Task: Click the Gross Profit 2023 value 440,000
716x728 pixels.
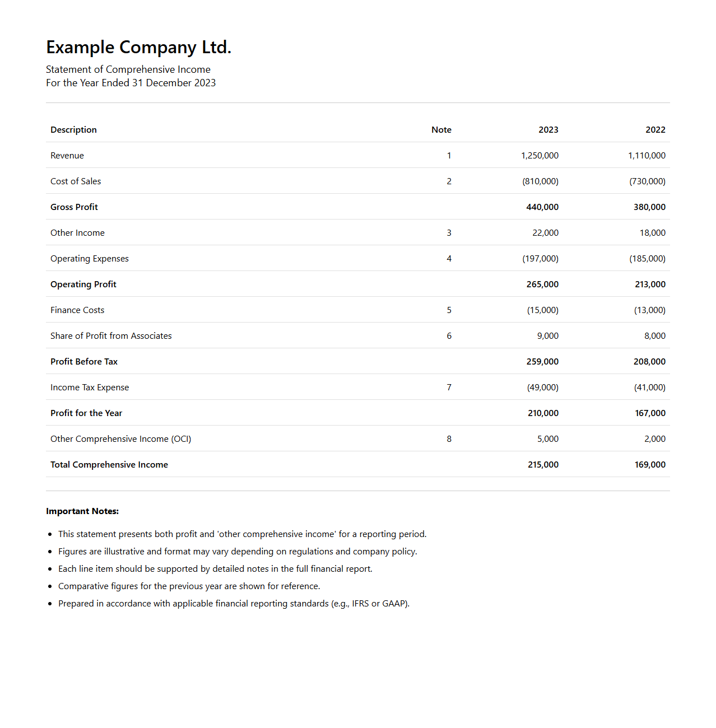Action: [542, 207]
